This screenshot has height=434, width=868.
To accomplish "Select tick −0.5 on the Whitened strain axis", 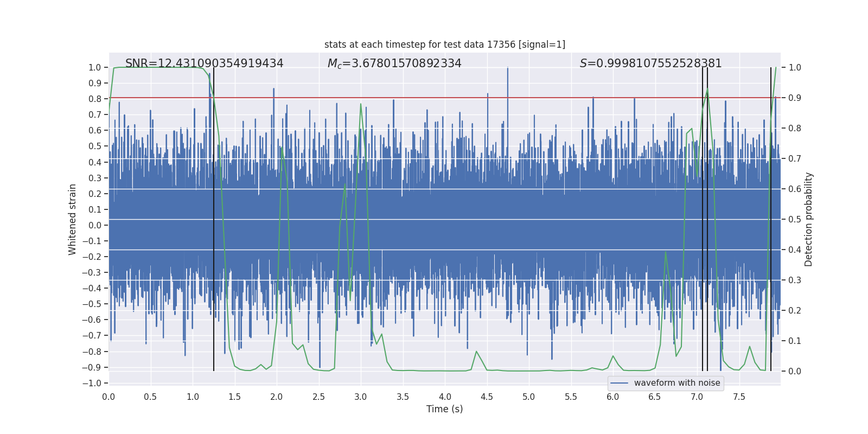I will [92, 304].
